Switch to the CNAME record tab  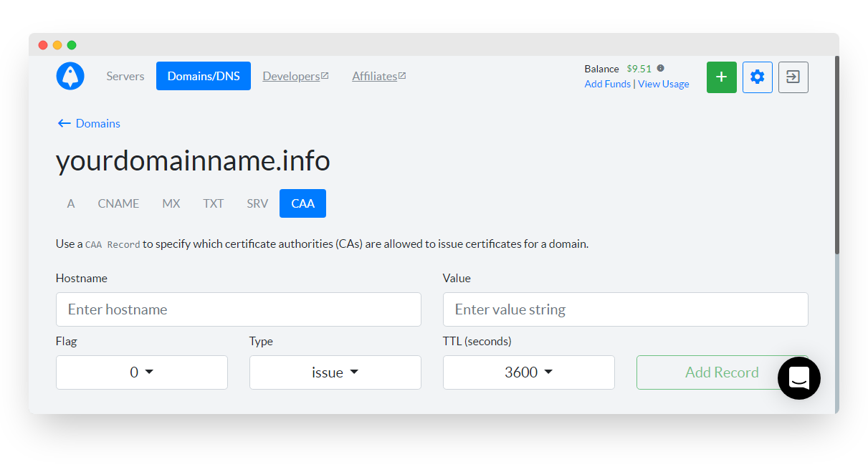pos(118,203)
